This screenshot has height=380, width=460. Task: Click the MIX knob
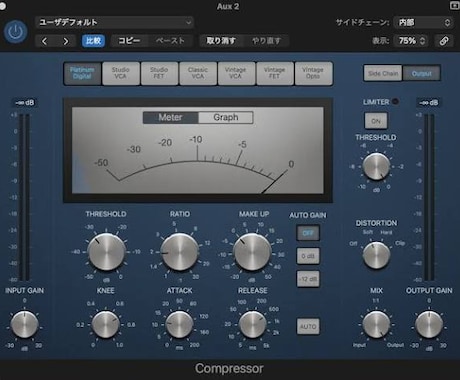coord(376,325)
